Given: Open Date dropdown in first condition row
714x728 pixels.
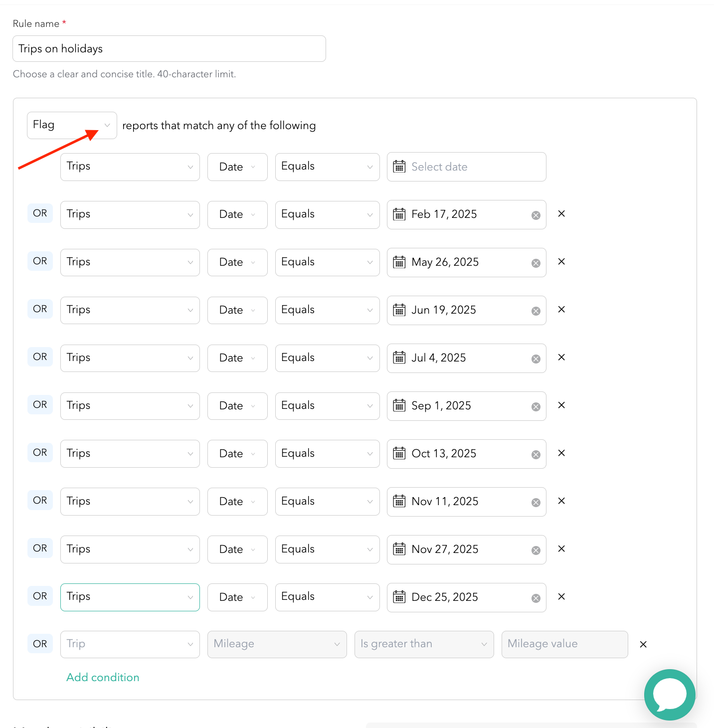Looking at the screenshot, I should pyautogui.click(x=237, y=167).
